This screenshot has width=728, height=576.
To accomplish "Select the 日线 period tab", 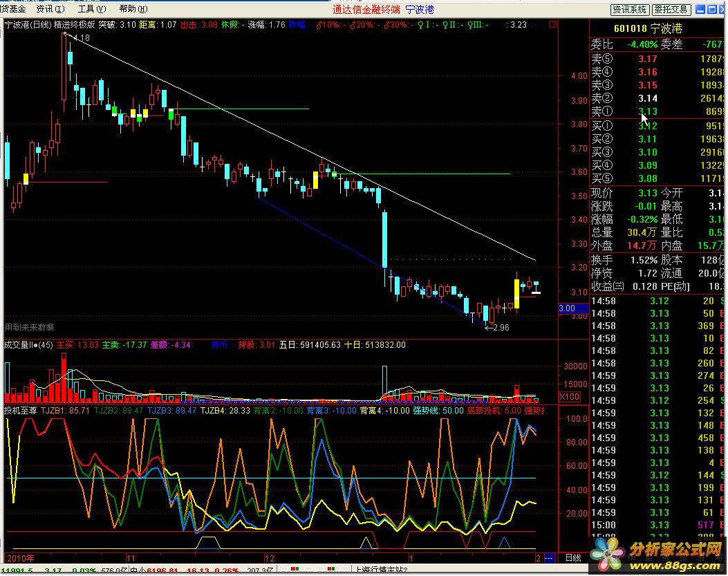I will coord(573,558).
